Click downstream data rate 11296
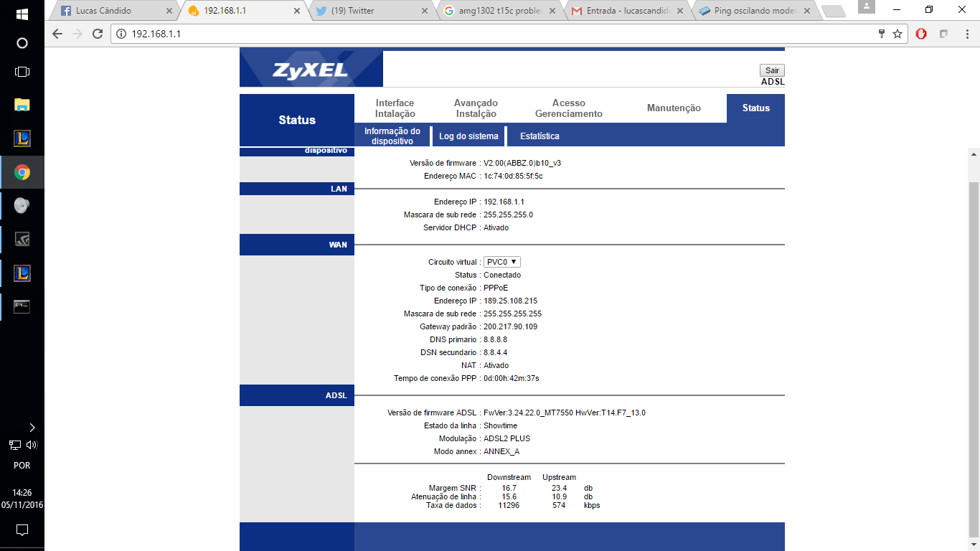The image size is (980, 551). (x=509, y=505)
